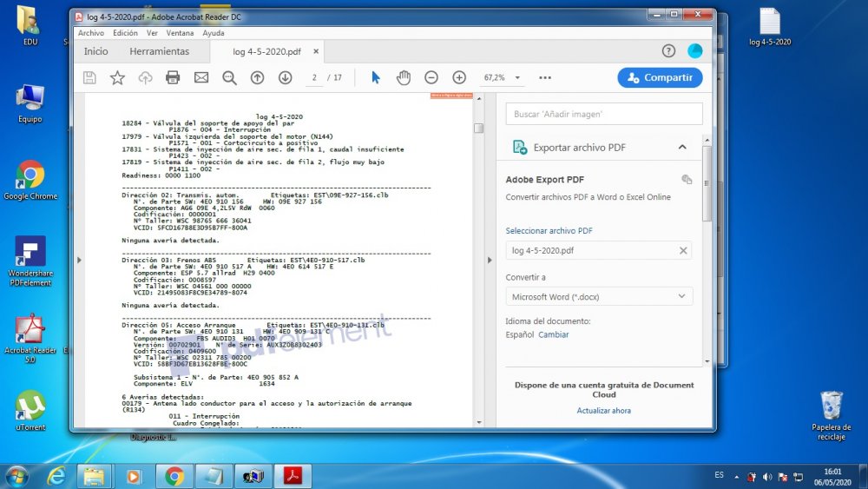Click the upload to cloud icon

click(x=145, y=77)
